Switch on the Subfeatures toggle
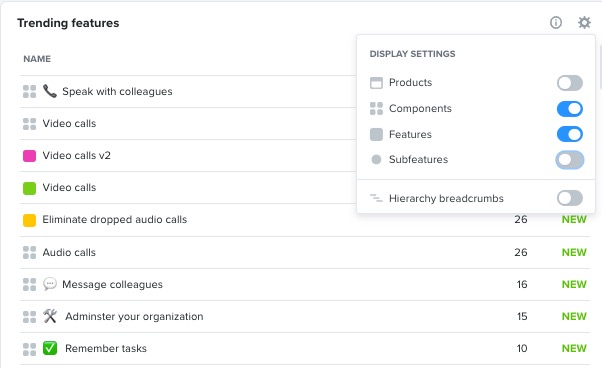602x368 pixels. tap(570, 160)
